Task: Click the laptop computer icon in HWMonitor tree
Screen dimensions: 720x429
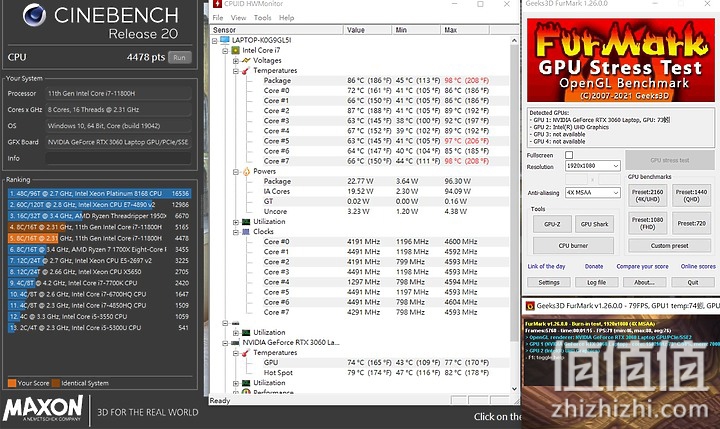Action: [225, 40]
